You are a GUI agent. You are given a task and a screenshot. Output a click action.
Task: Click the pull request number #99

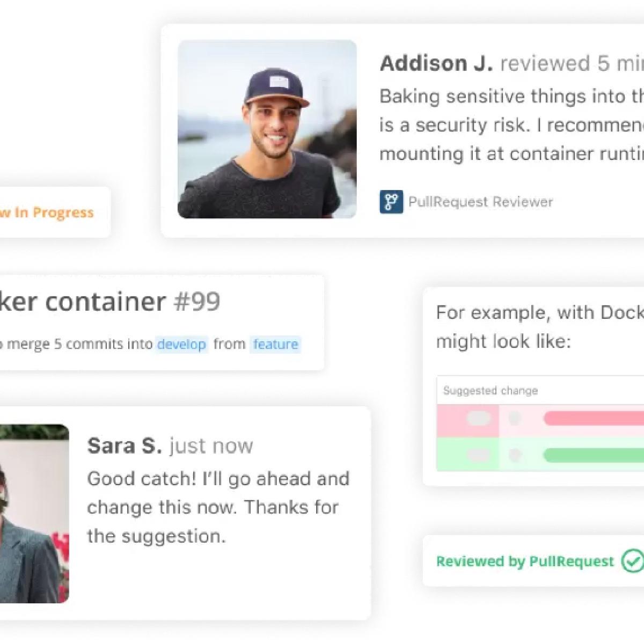coord(197,302)
